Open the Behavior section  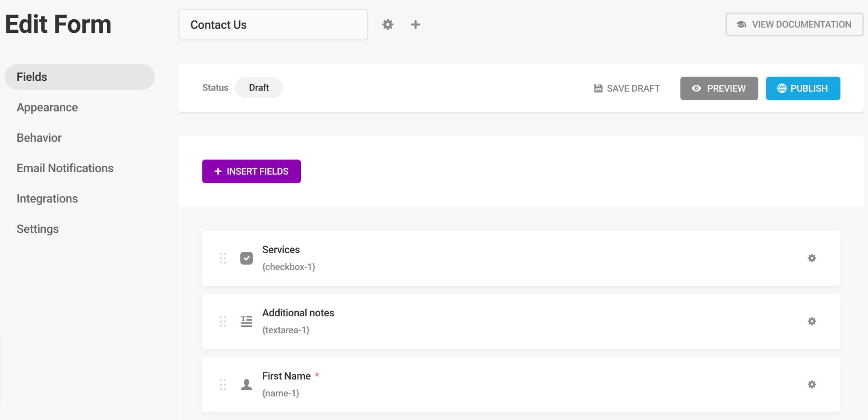click(39, 138)
